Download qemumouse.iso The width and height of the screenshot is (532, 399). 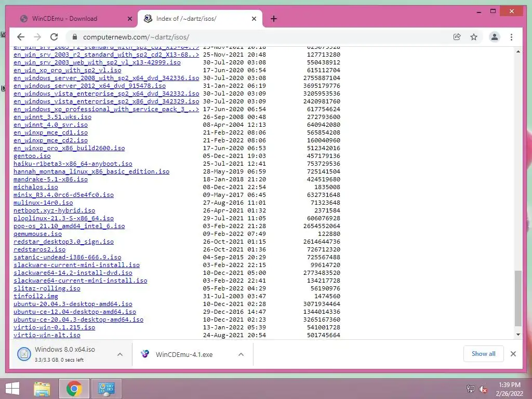pyautogui.click(x=37, y=234)
